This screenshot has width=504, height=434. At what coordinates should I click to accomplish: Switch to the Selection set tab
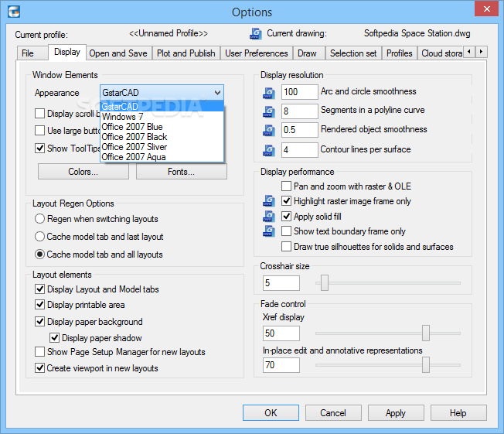tap(353, 53)
